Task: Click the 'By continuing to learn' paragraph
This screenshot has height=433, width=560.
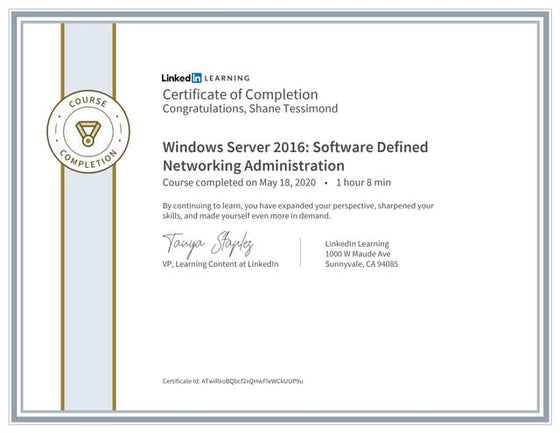Action: (298, 211)
